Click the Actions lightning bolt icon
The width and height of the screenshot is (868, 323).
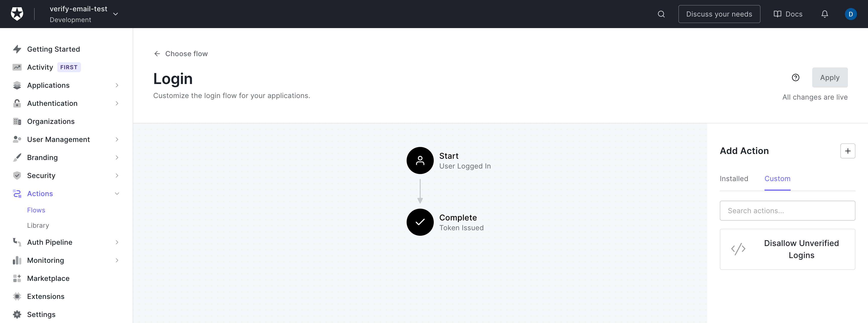pos(17,194)
